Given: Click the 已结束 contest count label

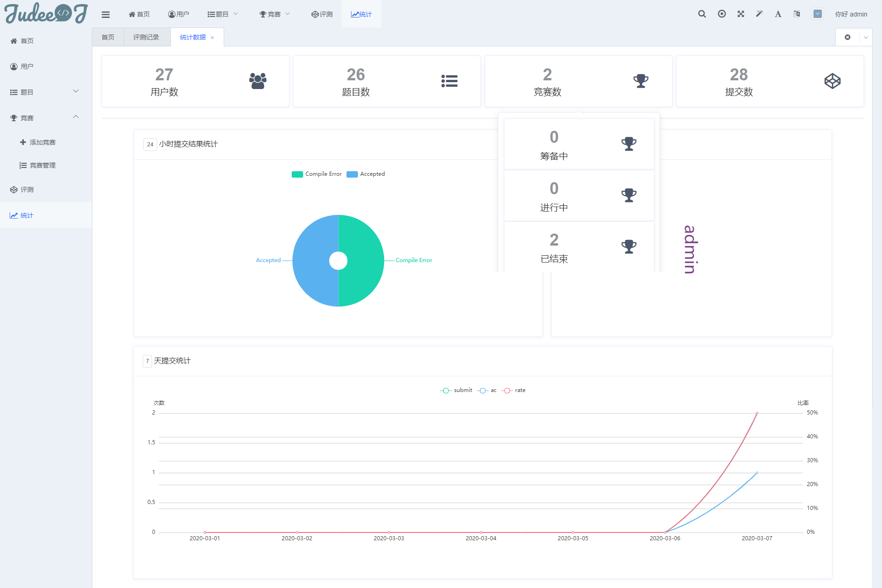Looking at the screenshot, I should pyautogui.click(x=554, y=259).
